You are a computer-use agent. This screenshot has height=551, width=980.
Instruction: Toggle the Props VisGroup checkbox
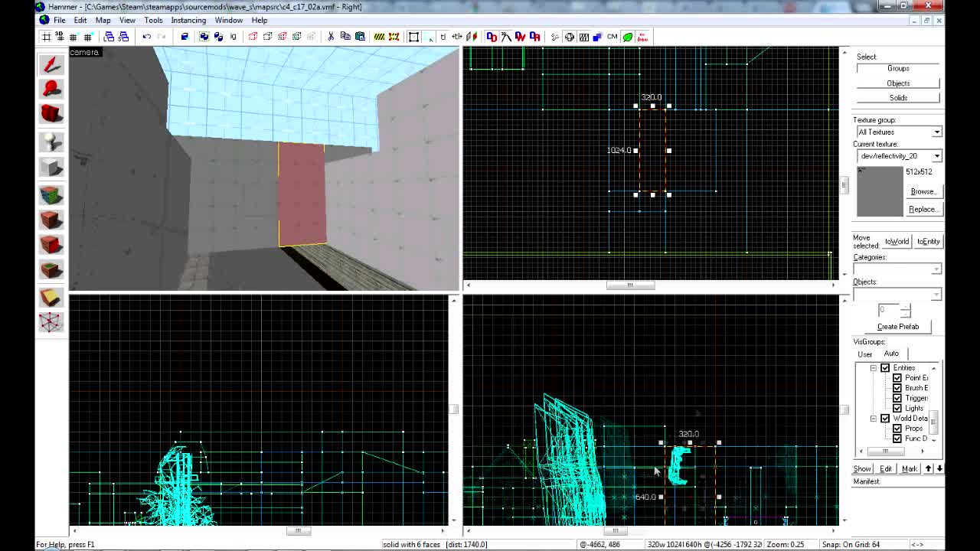point(897,428)
